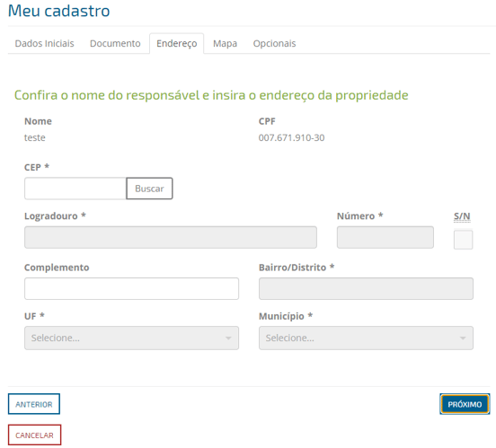The image size is (496, 448).
Task: Check the S/N checkbox
Action: [463, 240]
